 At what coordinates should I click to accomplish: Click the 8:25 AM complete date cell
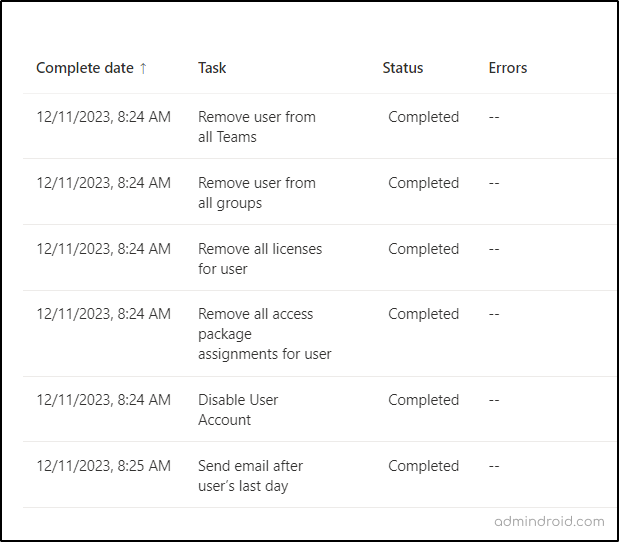[103, 466]
